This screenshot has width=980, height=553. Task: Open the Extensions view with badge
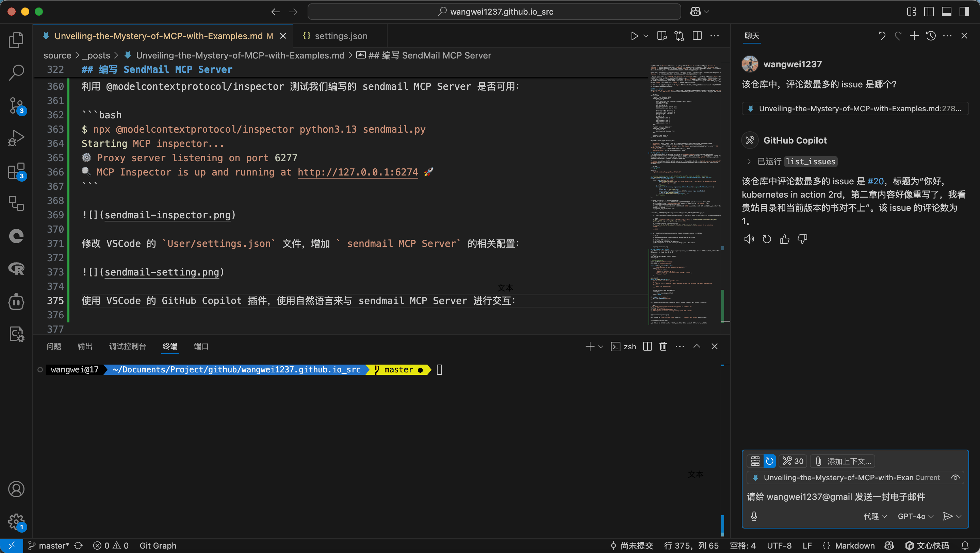click(x=16, y=171)
